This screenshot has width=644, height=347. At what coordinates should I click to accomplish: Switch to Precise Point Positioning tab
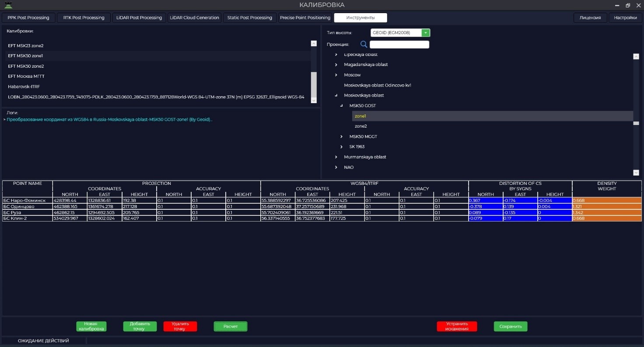coord(305,17)
